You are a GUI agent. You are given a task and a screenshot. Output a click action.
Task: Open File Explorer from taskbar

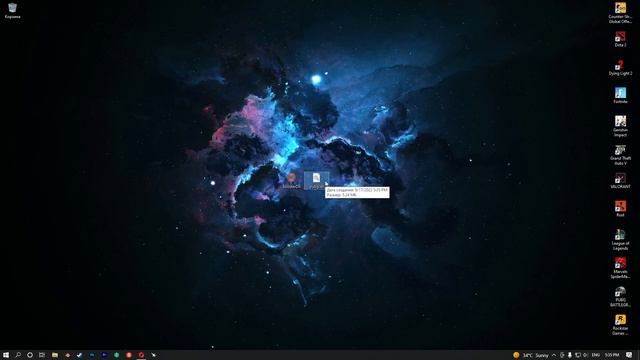pos(55,355)
